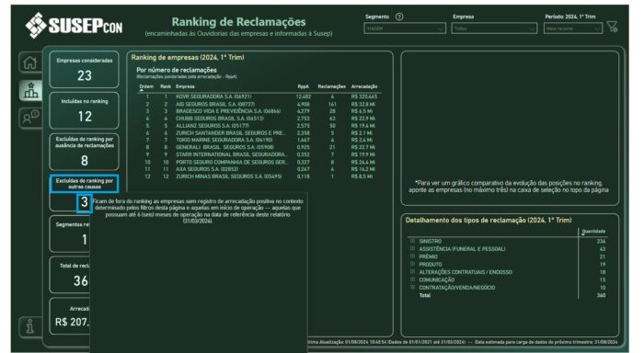
Task: Sort table by Reclamações column header
Action: point(332,86)
